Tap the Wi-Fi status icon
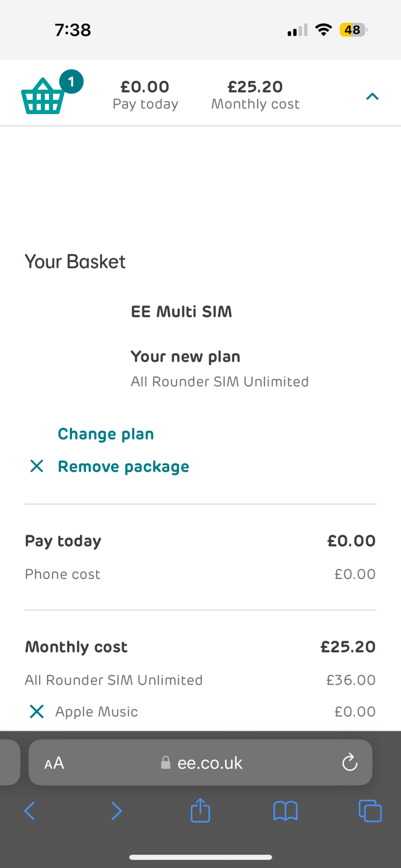The width and height of the screenshot is (401, 868). (x=323, y=30)
